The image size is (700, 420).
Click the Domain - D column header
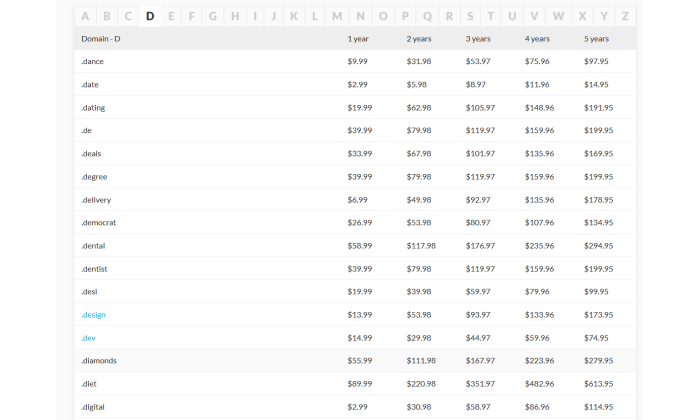click(x=100, y=39)
